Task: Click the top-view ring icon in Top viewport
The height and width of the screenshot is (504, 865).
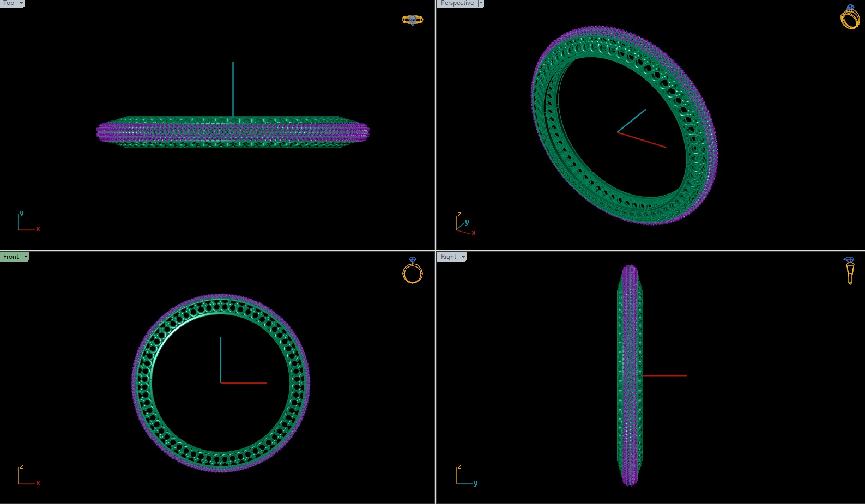Action: pos(413,20)
